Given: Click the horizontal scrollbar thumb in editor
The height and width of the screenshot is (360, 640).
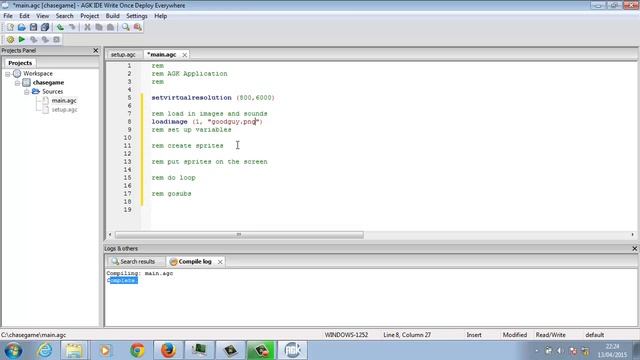Looking at the screenshot, I should point(239,235).
